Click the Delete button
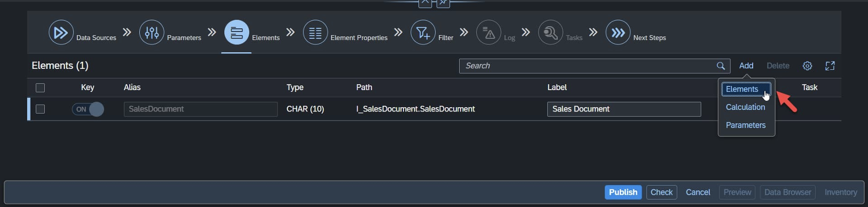The width and height of the screenshot is (868, 207). 778,66
